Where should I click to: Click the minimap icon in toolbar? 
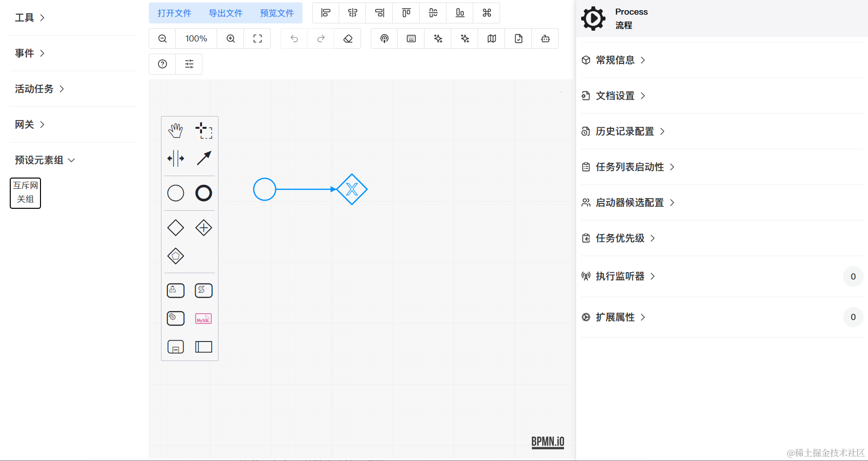tap(491, 38)
